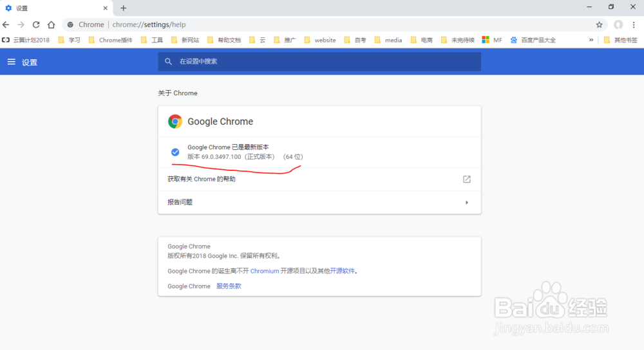This screenshot has height=350, width=644.
Task: Open the 自考 bookmark folder
Action: tap(355, 40)
